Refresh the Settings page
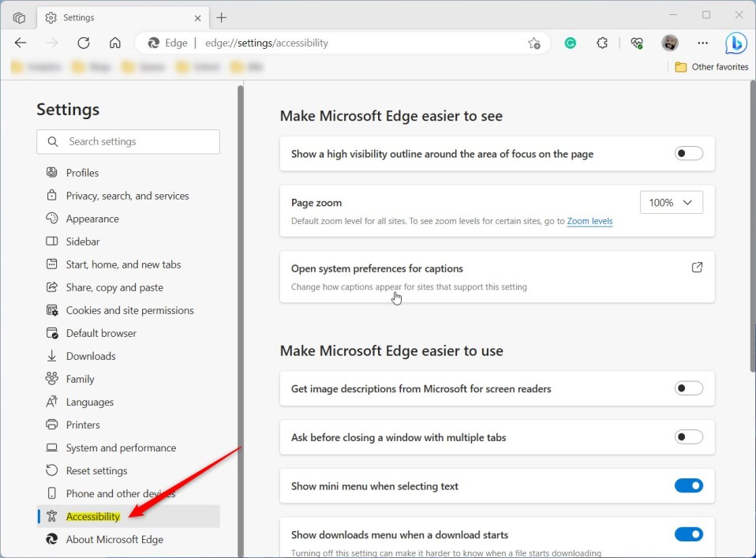 [84, 43]
